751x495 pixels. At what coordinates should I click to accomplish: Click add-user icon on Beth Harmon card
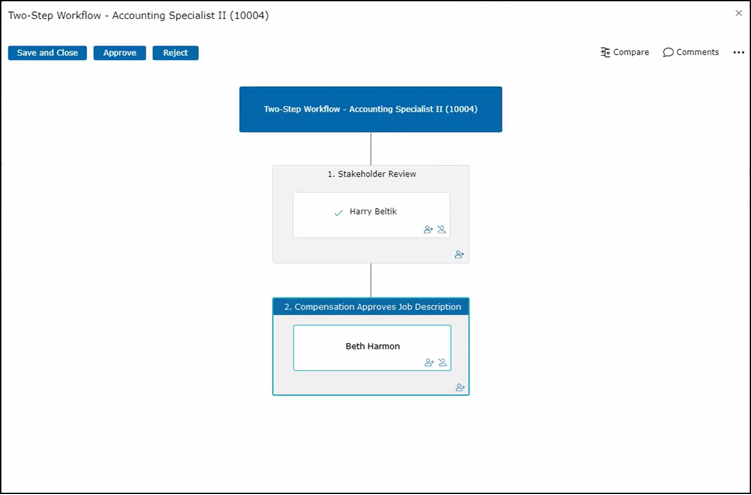[x=429, y=362]
